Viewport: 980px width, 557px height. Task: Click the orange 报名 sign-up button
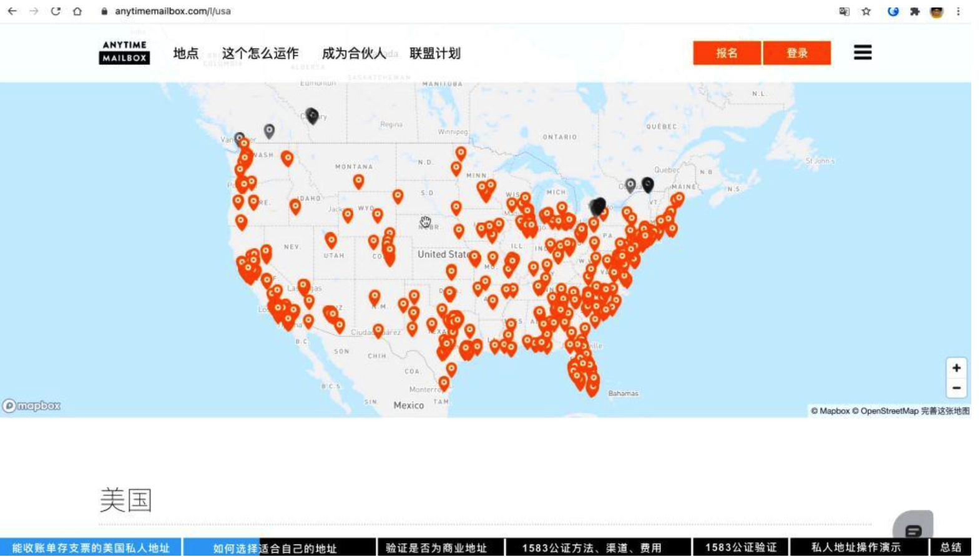[x=727, y=53]
